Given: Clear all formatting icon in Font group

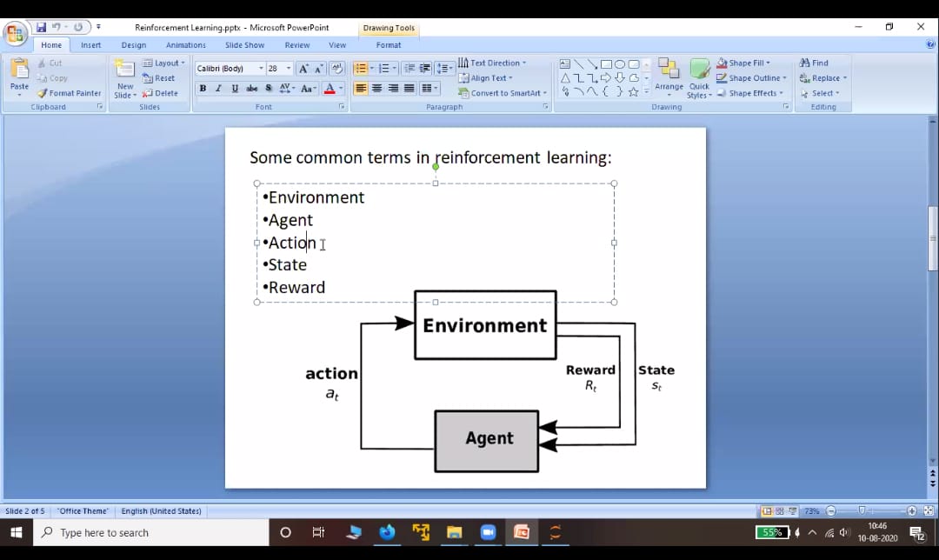Looking at the screenshot, I should (337, 69).
